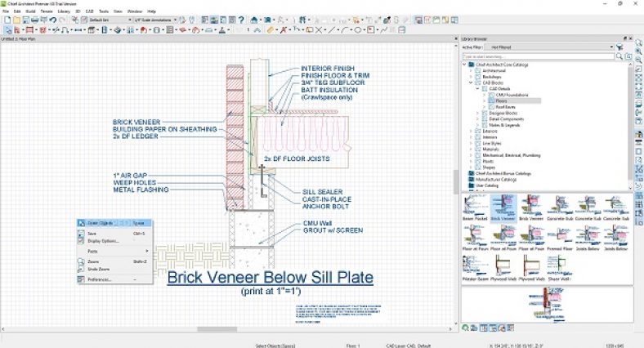This screenshot has width=644, height=348.
Task: Expand the CMU Foundations tree node
Action: (485, 95)
